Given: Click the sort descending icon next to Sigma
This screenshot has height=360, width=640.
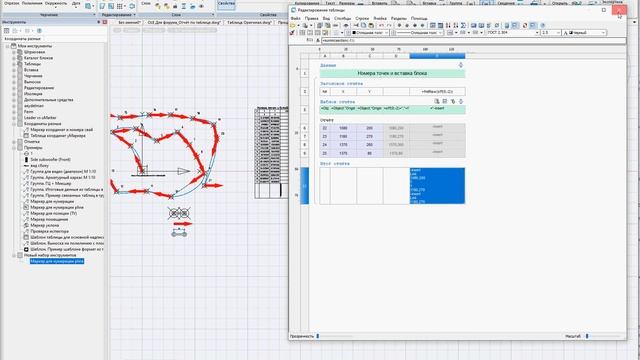Looking at the screenshot, I should [456, 25].
